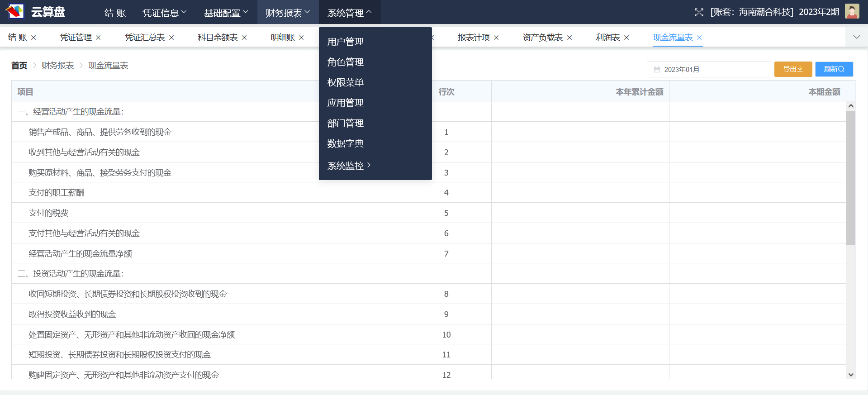Close the 利润表 tab
The height and width of the screenshot is (395, 868).
[x=626, y=38]
